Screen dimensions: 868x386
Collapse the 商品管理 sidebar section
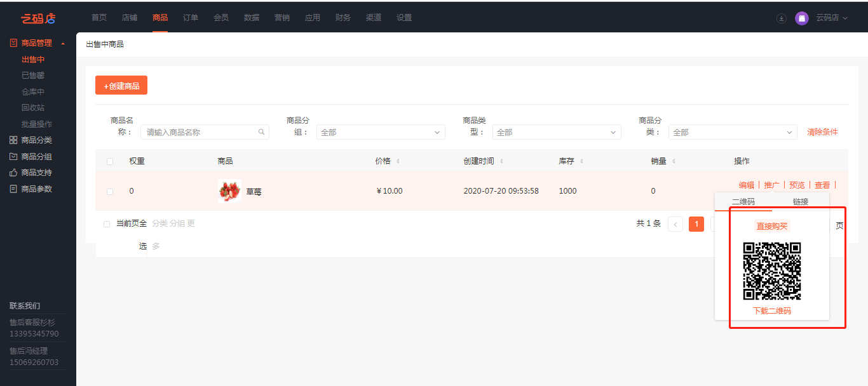63,43
